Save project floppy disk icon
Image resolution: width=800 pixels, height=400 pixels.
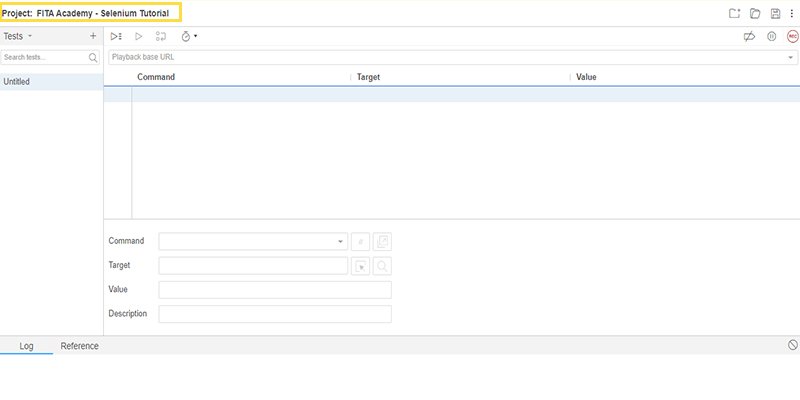click(776, 14)
